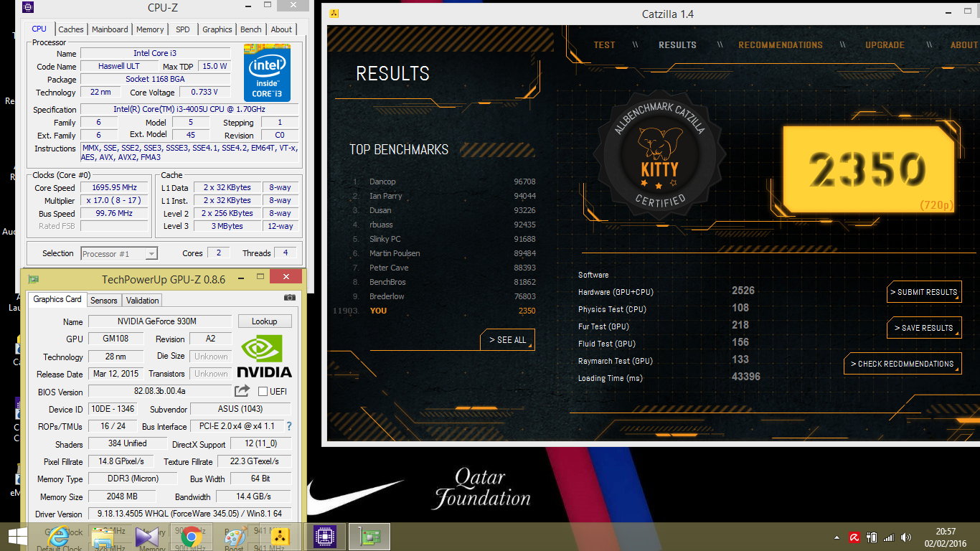This screenshot has width=980, height=551.
Task: Open RECOMMENDATIONS in Catzilla navigation
Action: [x=781, y=44]
